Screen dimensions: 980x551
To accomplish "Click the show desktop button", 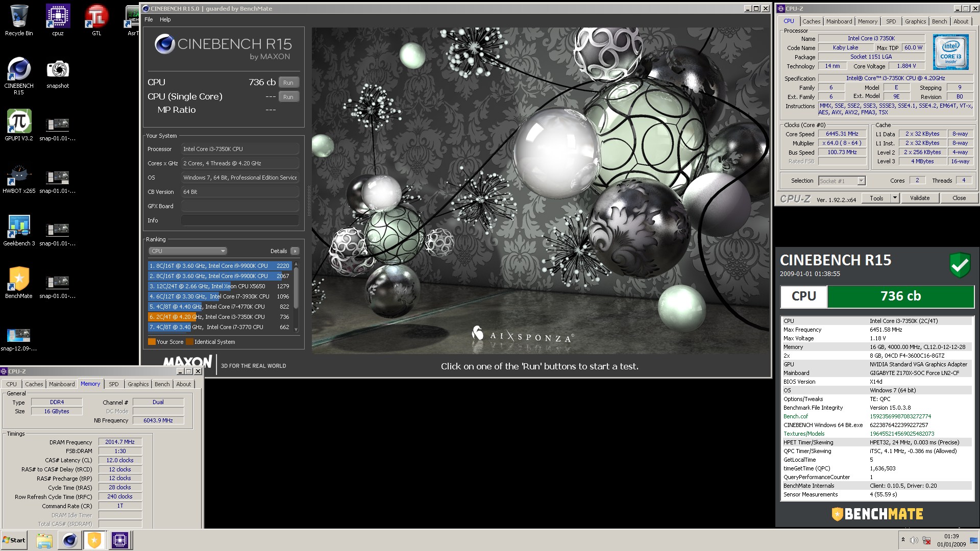I will (x=974, y=540).
